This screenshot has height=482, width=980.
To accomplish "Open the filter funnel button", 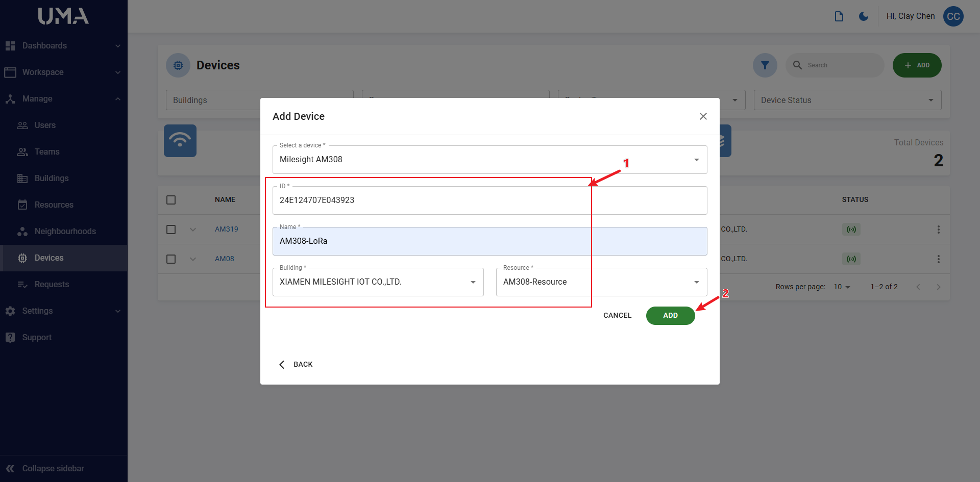I will pyautogui.click(x=765, y=65).
